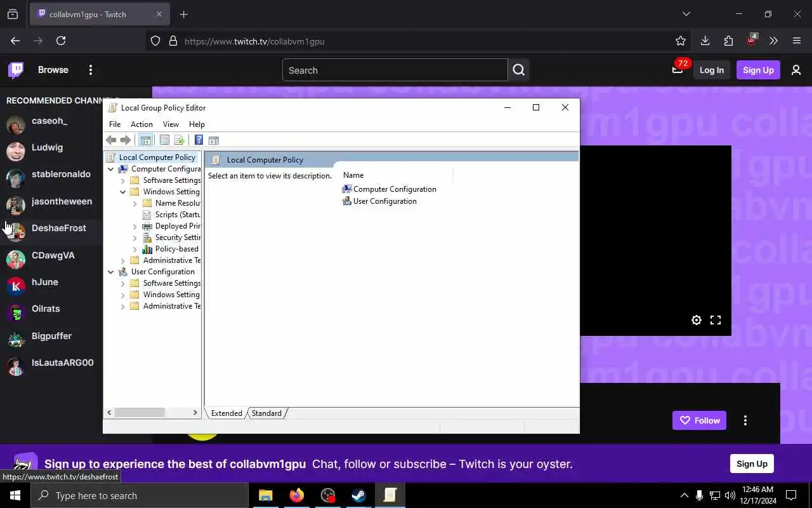
Task: Open Browse in the Twitch navigation
Action: pos(53,70)
